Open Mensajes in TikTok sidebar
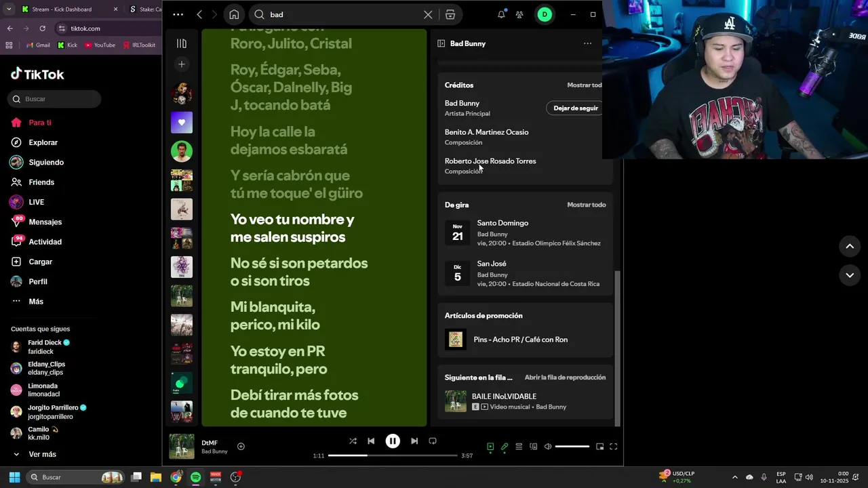 tap(45, 222)
